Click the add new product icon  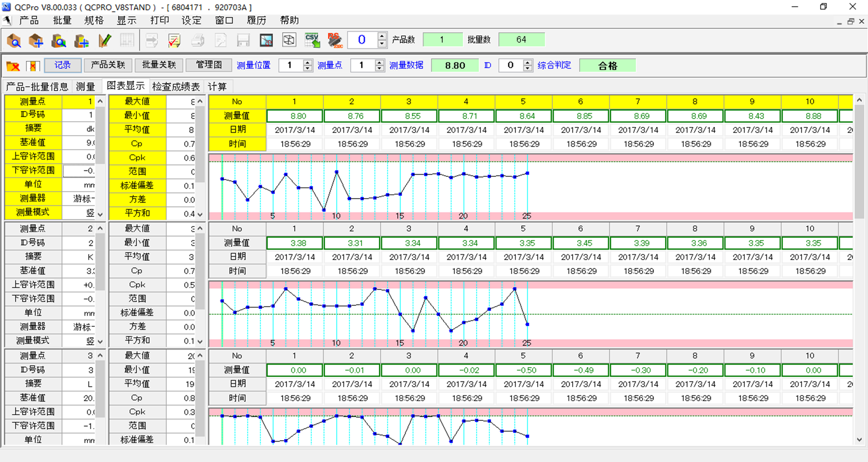pyautogui.click(x=36, y=40)
